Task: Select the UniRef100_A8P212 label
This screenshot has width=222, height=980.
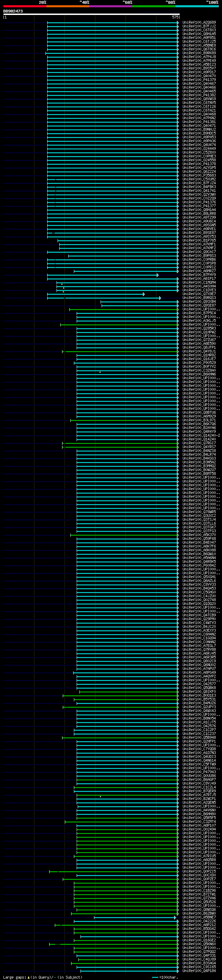Action: tap(199, 925)
